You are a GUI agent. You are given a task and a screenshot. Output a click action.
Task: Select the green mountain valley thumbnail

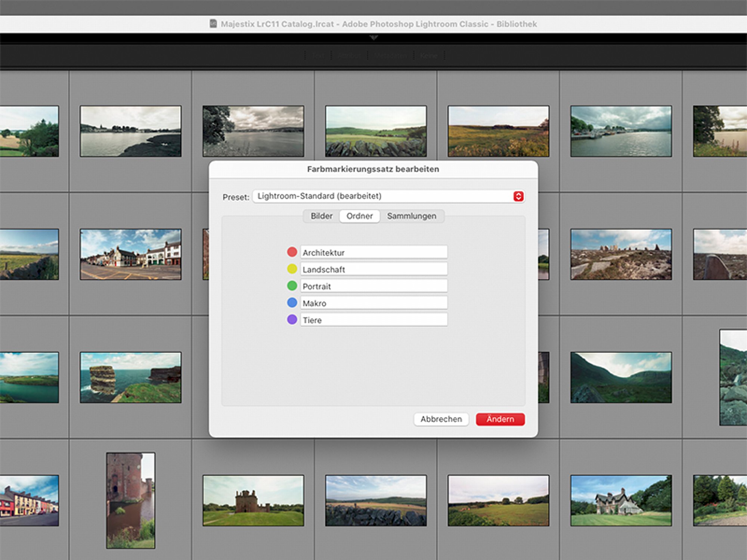(x=621, y=377)
